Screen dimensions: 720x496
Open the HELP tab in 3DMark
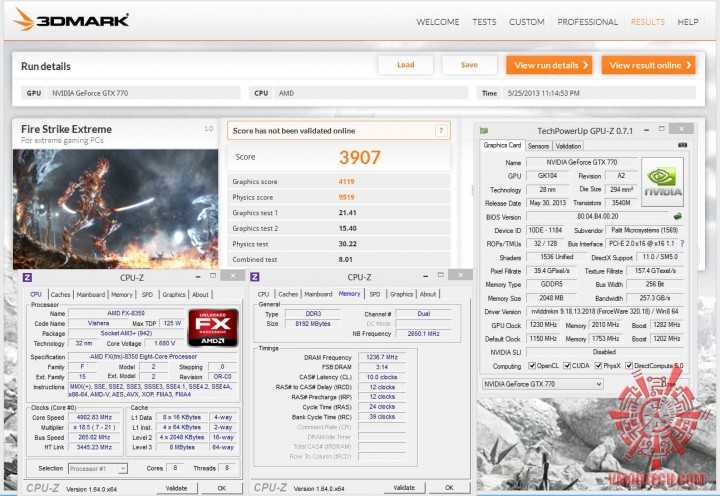click(x=687, y=22)
